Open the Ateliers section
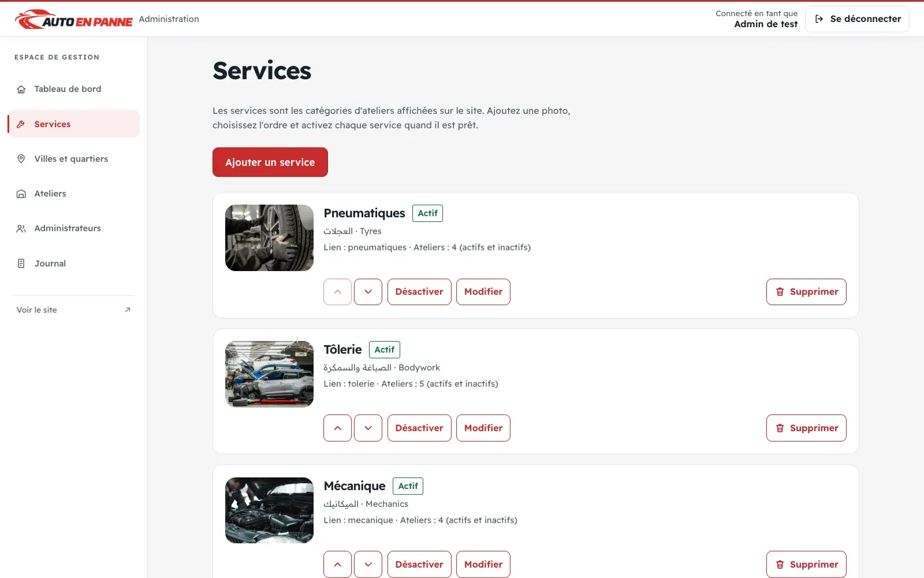924x578 pixels. coord(74,194)
